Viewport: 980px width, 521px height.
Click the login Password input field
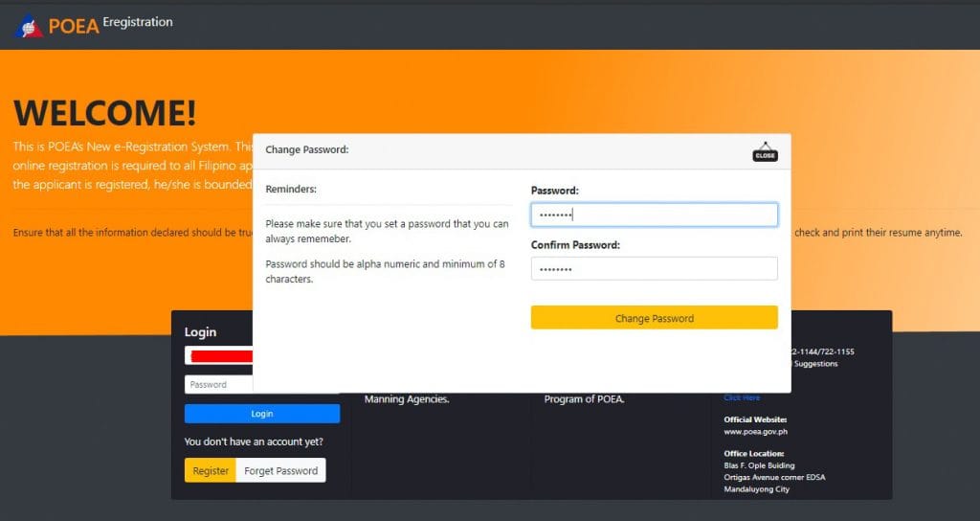tap(219, 385)
